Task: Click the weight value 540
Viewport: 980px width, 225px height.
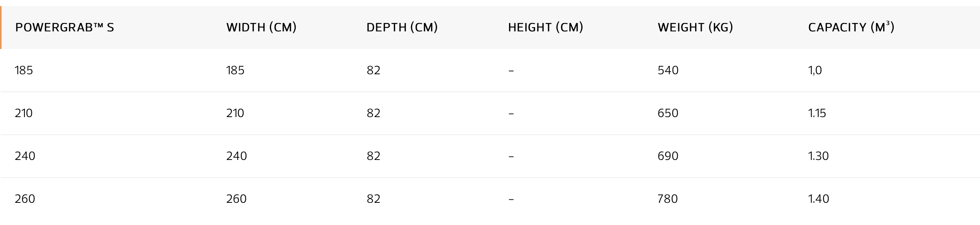Action: (668, 70)
